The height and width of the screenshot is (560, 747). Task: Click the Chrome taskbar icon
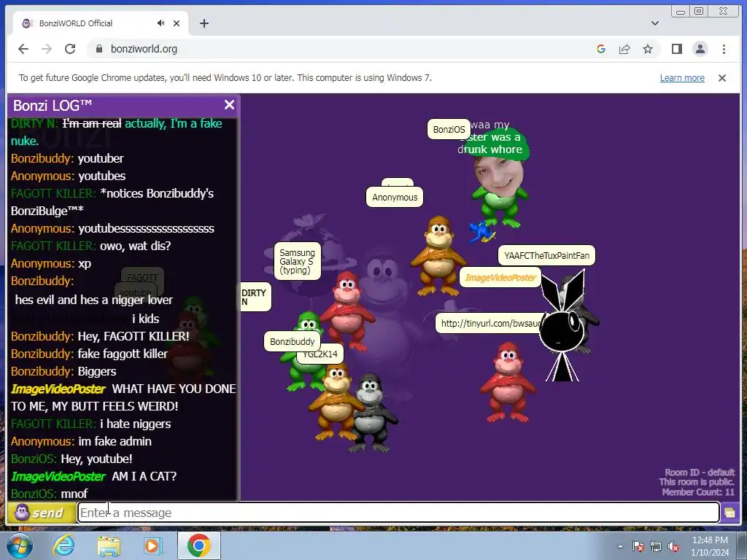tap(198, 545)
